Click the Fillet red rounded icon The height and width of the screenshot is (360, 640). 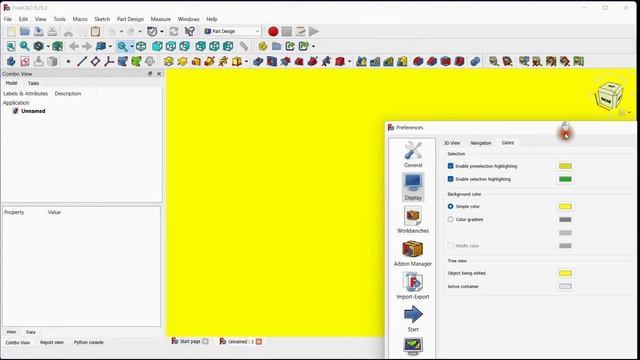417,62
